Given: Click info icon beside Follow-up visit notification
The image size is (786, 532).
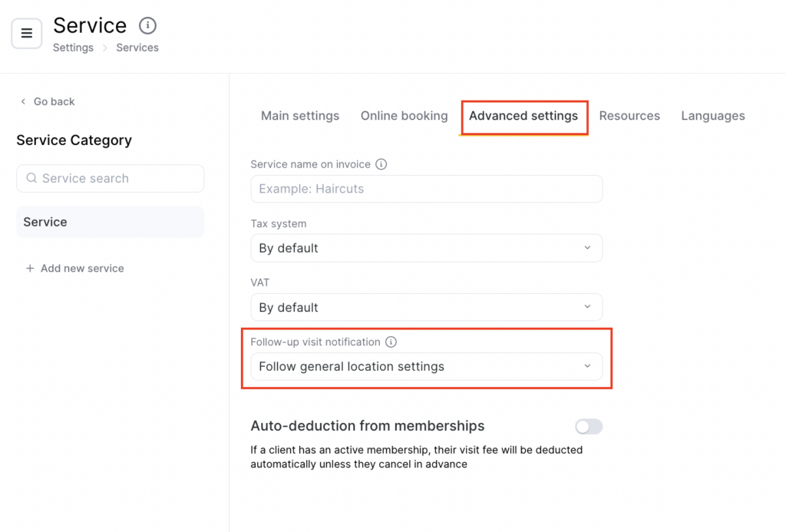Looking at the screenshot, I should pos(391,342).
